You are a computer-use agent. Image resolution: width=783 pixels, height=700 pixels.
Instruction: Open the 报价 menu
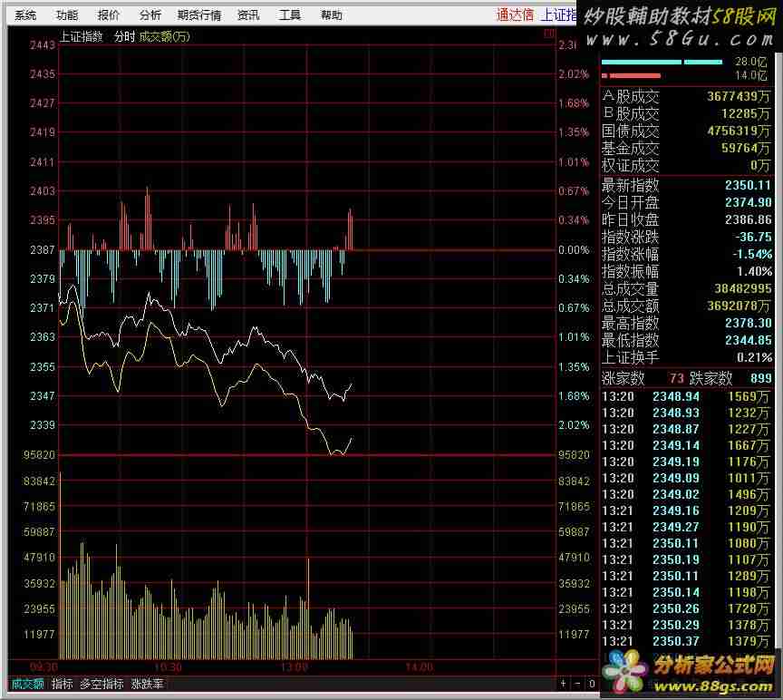pos(109,15)
